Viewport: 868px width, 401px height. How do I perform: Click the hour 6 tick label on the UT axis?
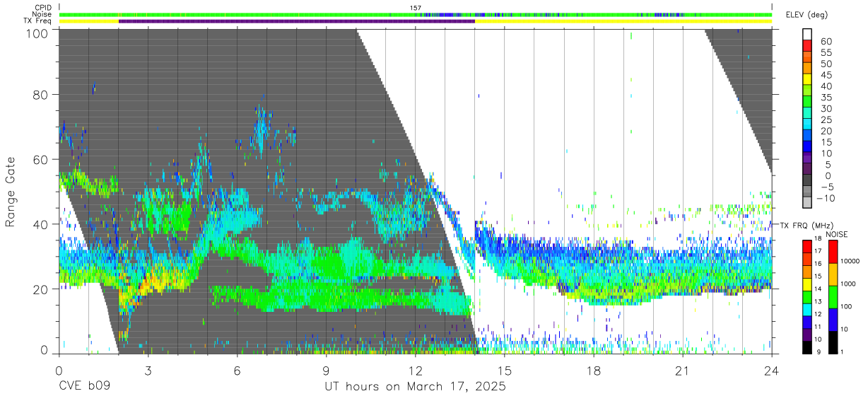(x=237, y=371)
